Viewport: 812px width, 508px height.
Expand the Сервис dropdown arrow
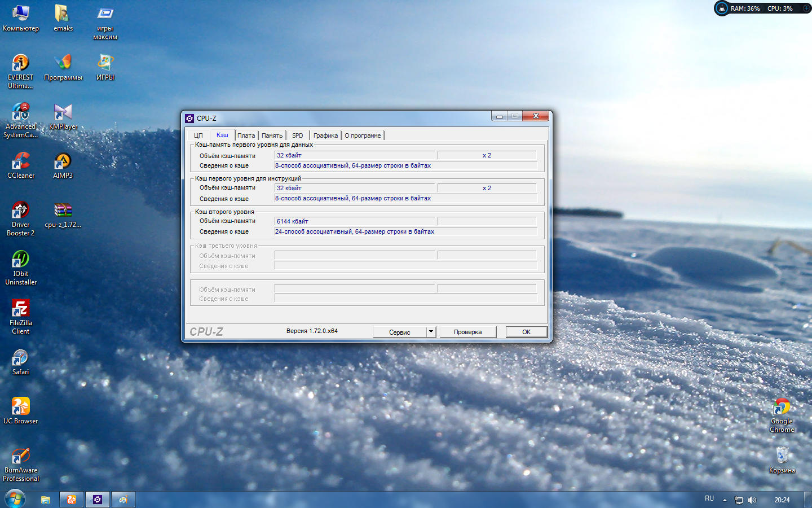coord(431,332)
